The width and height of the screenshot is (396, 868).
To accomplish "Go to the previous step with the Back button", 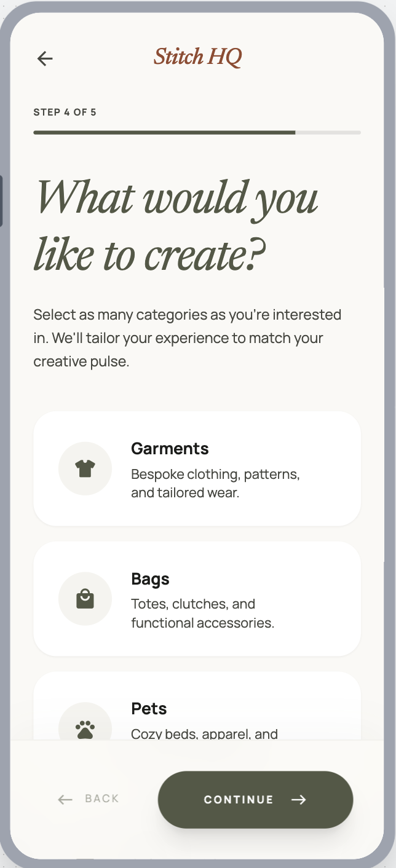I will 88,799.
